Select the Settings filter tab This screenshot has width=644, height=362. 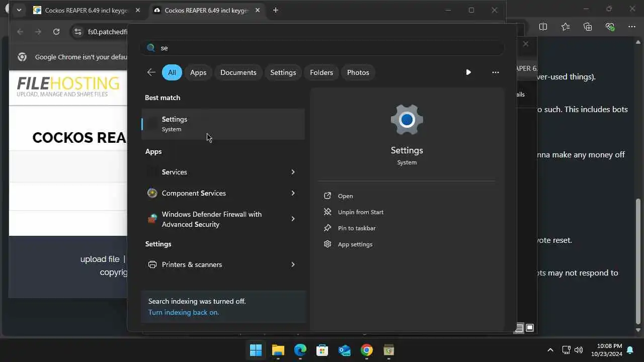[x=283, y=72]
